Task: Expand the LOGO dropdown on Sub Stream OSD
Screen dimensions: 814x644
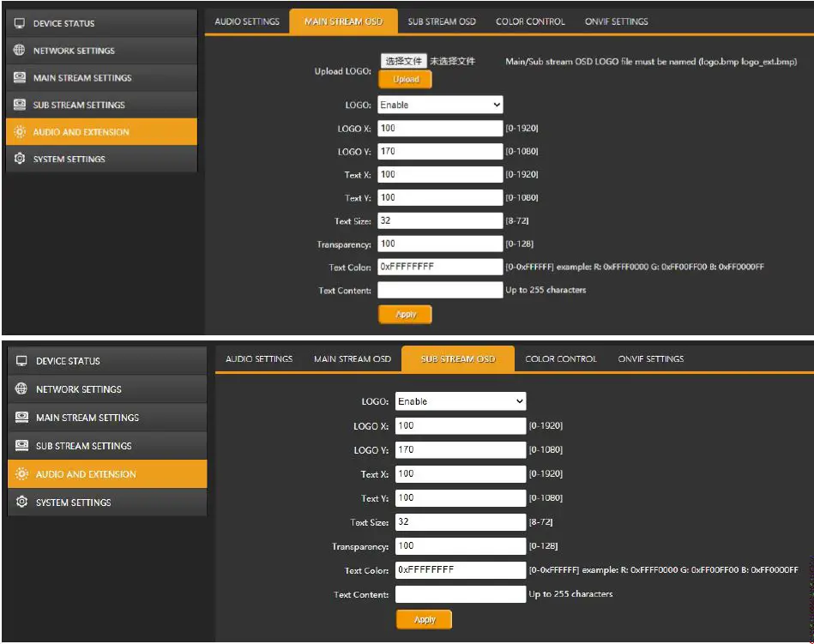Action: coord(459,400)
